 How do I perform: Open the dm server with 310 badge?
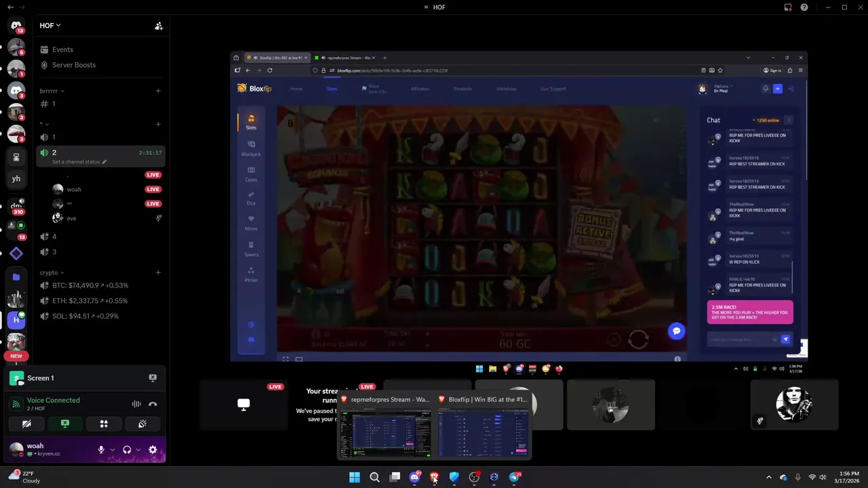click(x=16, y=207)
